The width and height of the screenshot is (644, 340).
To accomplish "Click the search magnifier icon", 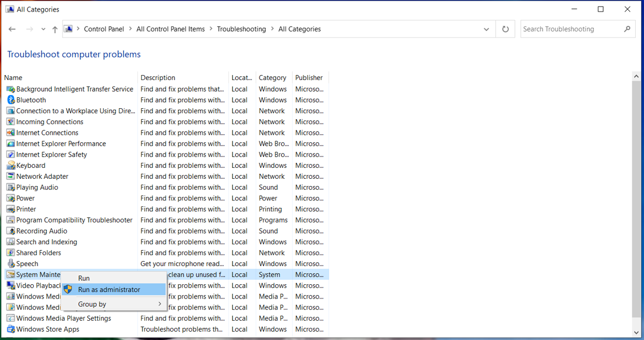I will (x=627, y=29).
